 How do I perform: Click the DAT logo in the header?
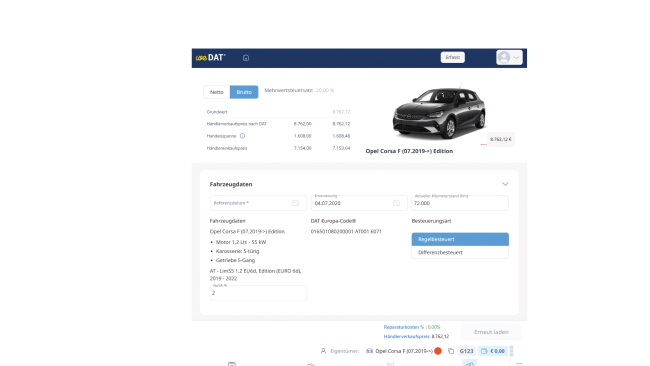211,58
